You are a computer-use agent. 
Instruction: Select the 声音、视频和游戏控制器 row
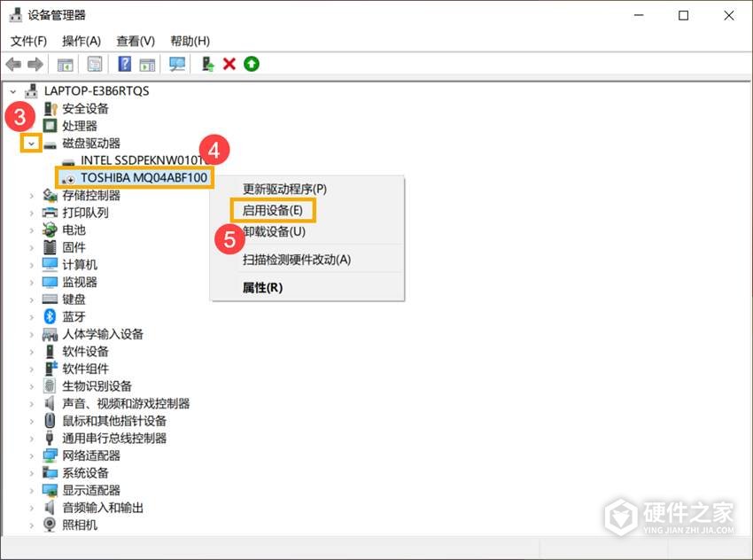(x=126, y=403)
